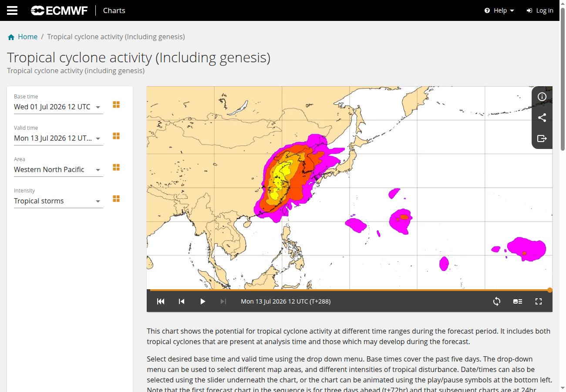Open grid picker beside Area
This screenshot has width=566, height=392.
(x=116, y=167)
